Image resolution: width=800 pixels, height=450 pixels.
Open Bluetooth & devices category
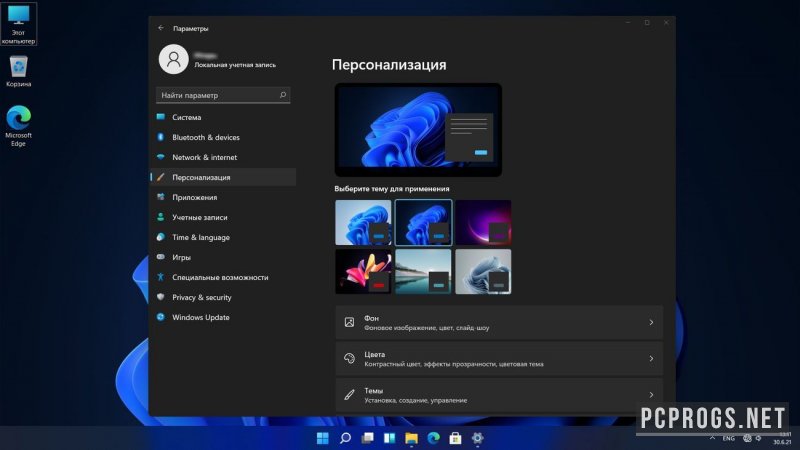pos(223,137)
